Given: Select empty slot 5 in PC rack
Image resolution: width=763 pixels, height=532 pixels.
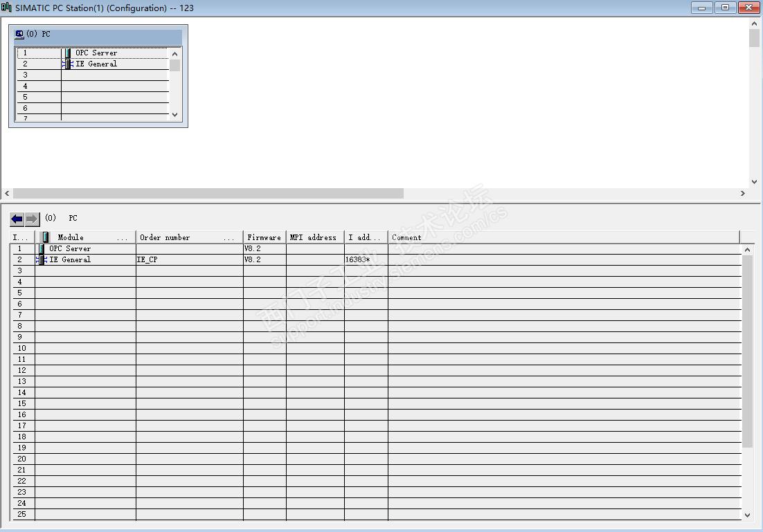Looking at the screenshot, I should [x=93, y=97].
